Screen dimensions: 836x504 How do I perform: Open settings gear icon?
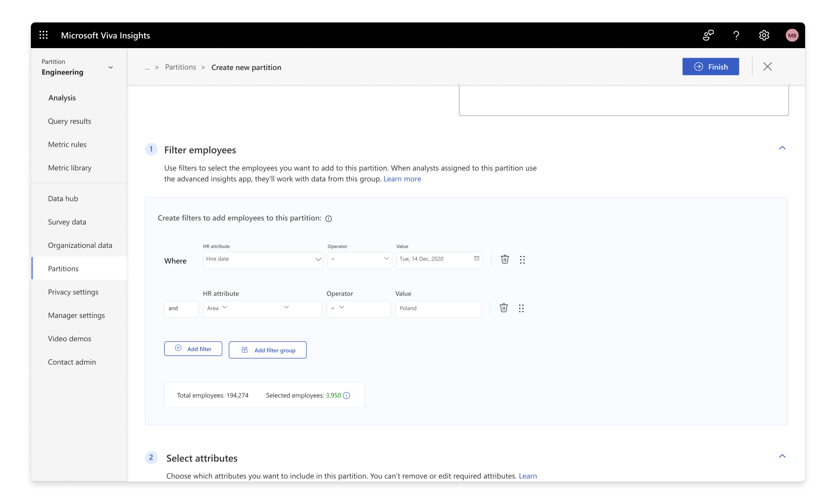pyautogui.click(x=764, y=35)
